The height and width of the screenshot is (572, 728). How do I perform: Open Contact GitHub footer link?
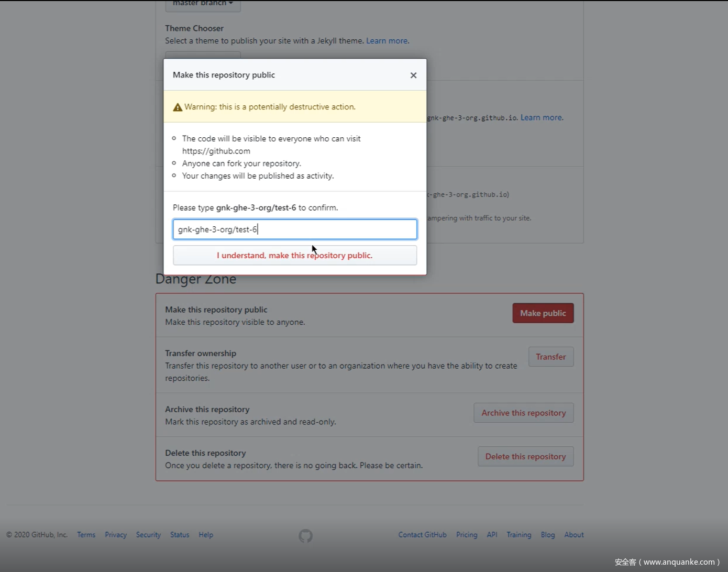tap(423, 535)
